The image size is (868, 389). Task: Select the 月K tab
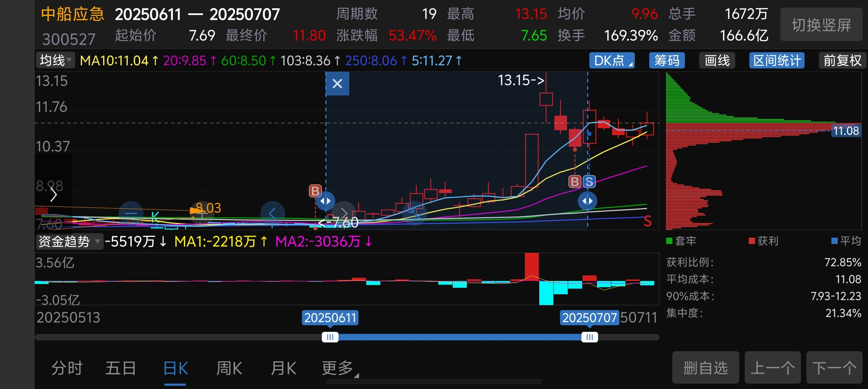point(284,368)
